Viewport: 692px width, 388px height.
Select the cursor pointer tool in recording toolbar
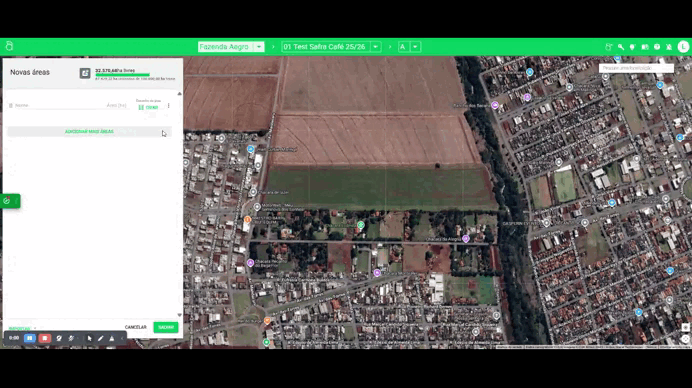90,339
